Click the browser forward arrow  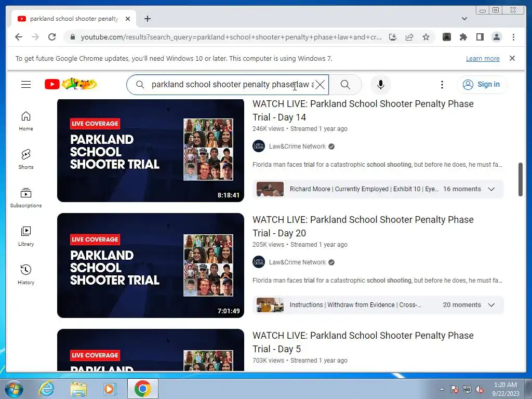tap(35, 37)
